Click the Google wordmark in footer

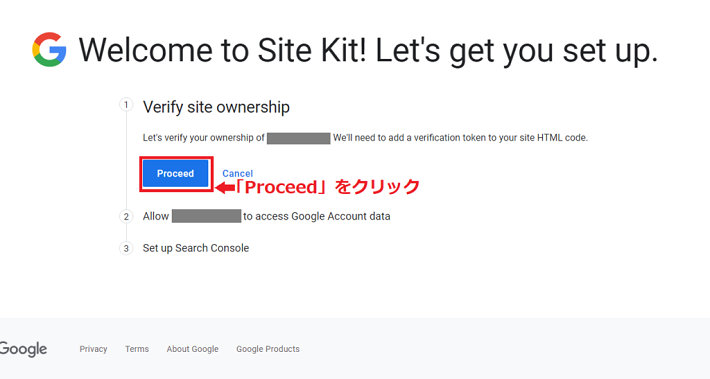click(x=23, y=349)
